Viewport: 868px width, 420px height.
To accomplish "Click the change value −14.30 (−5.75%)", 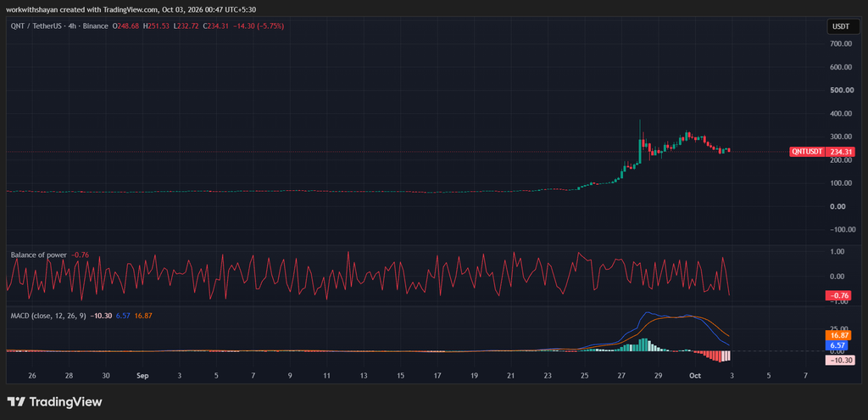I will click(259, 26).
